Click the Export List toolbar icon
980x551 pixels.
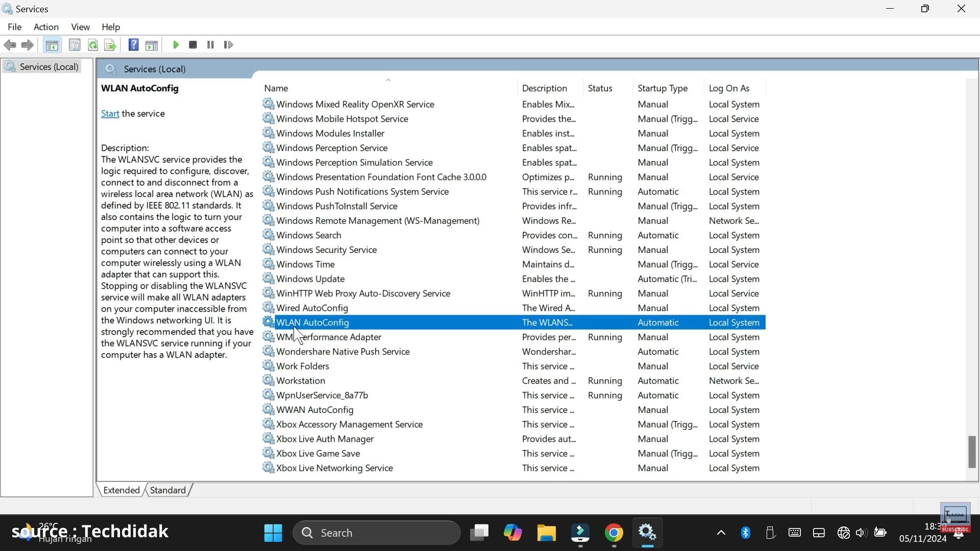[110, 45]
